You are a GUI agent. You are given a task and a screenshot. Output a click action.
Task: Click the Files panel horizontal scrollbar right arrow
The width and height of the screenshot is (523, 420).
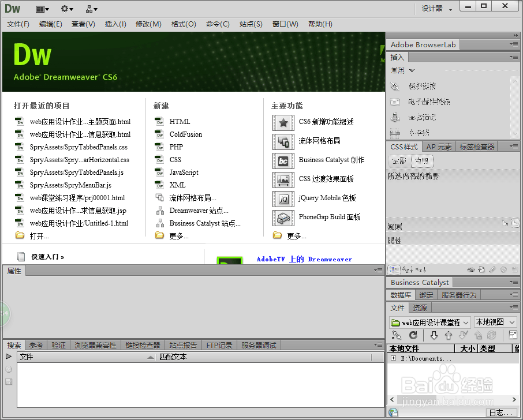point(514,399)
